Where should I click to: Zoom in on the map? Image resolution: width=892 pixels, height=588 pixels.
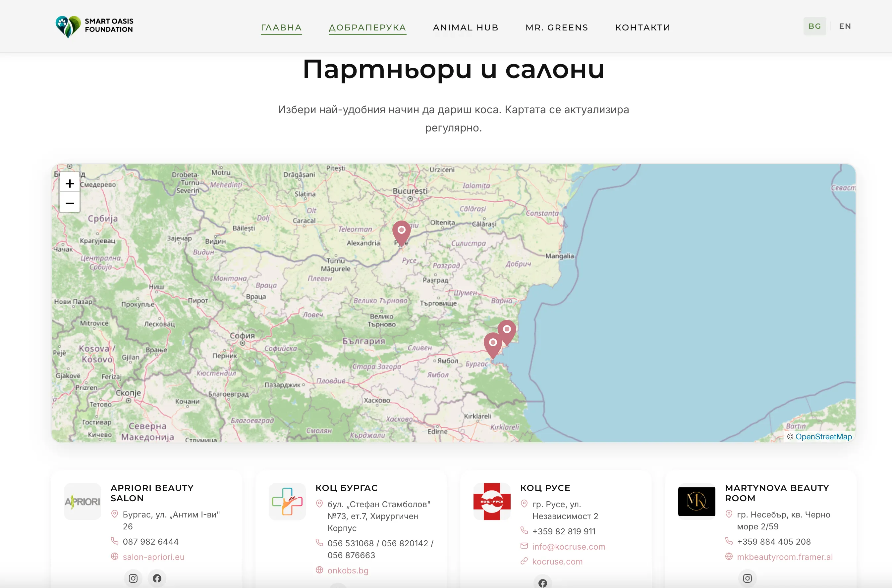point(70,183)
